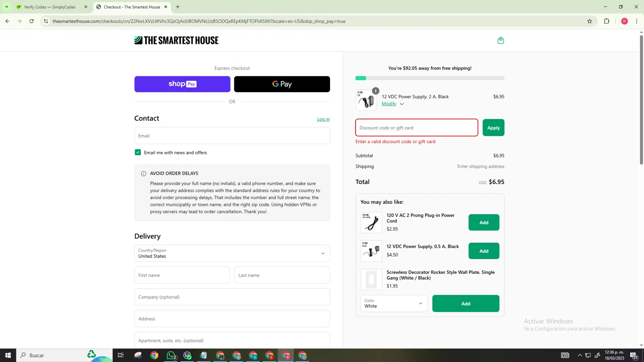644x362 pixels.
Task: Click the Log in link
Action: (x=323, y=119)
